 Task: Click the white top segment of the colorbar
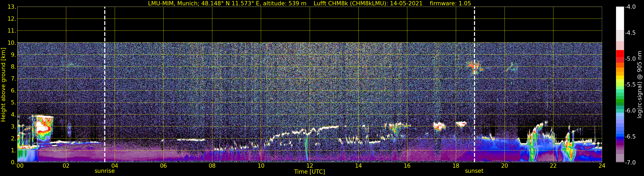620,18
